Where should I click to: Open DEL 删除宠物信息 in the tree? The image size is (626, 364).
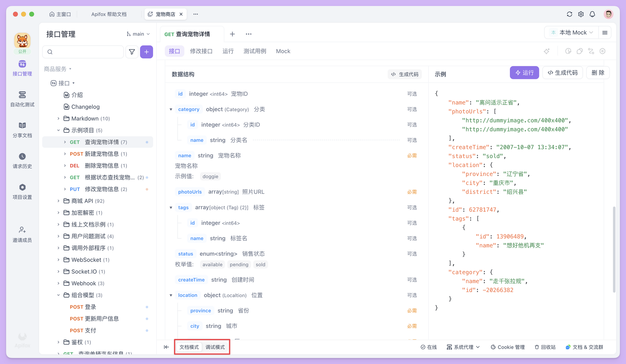(x=98, y=166)
